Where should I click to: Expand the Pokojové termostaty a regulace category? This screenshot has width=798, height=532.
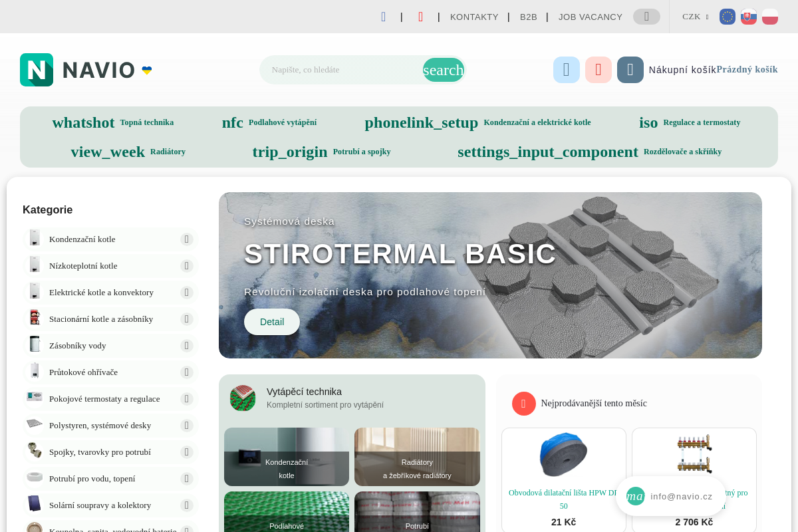point(187,399)
